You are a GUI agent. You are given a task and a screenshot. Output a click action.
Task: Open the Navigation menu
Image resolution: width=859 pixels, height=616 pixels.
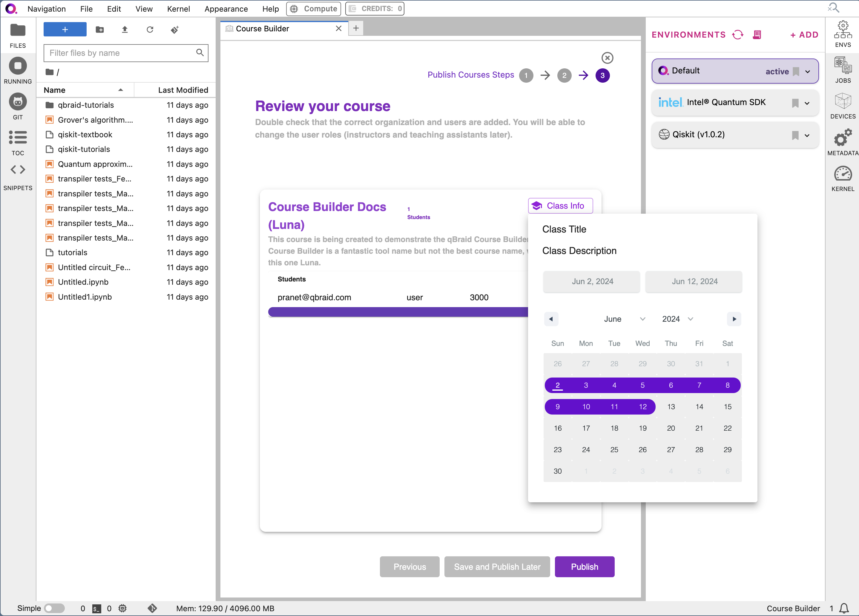point(47,9)
